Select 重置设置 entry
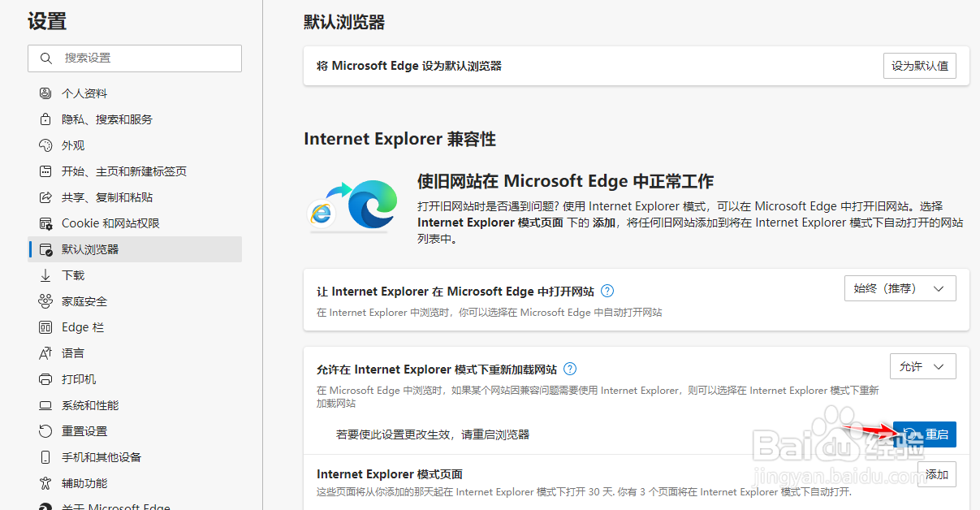 (135, 431)
